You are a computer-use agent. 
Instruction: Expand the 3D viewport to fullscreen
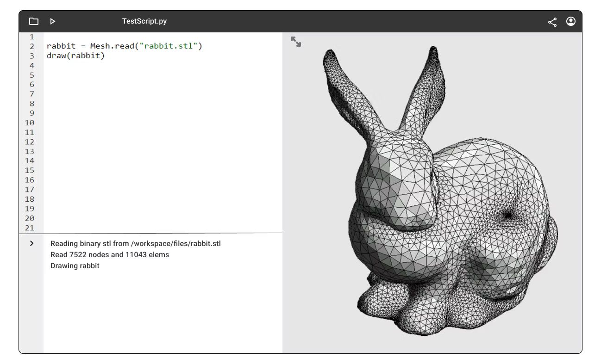point(296,42)
